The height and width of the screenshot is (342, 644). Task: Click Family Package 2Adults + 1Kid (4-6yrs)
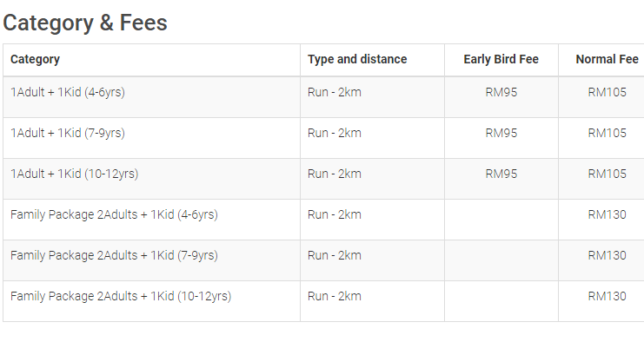114,215
